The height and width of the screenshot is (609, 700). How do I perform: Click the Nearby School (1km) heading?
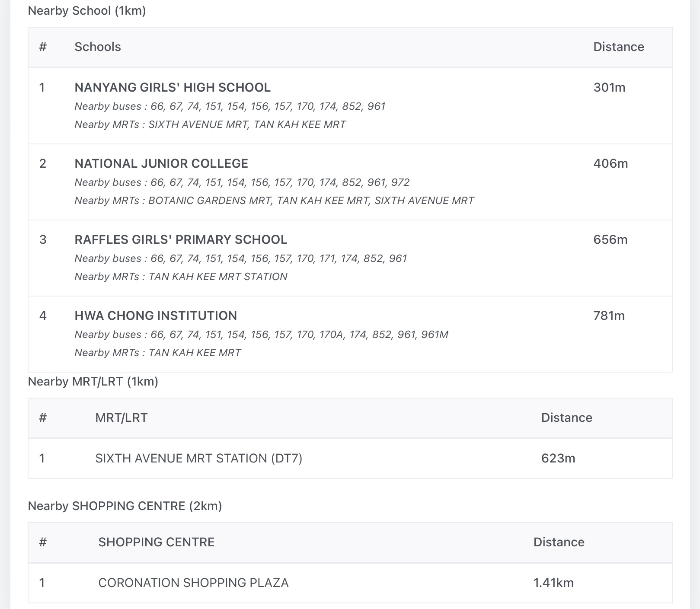[x=87, y=11]
